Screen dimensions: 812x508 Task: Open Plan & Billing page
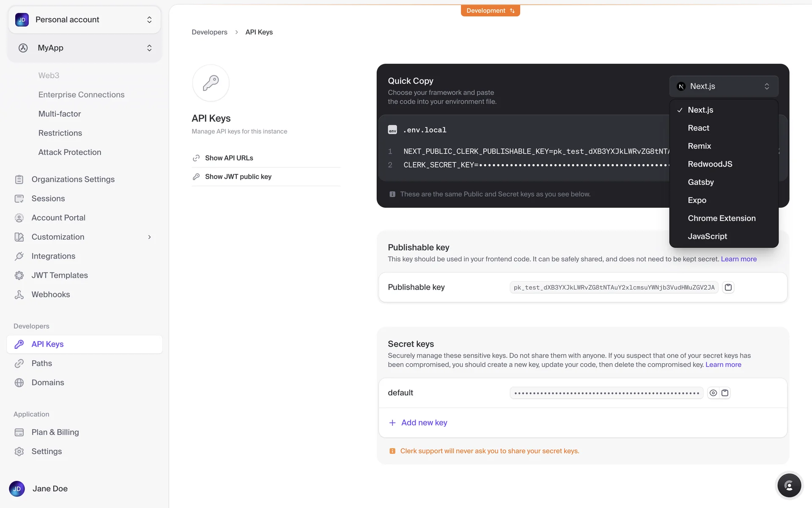55,432
